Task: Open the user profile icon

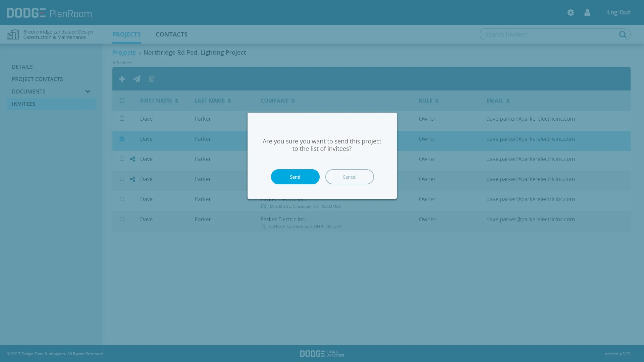Action: tap(587, 13)
